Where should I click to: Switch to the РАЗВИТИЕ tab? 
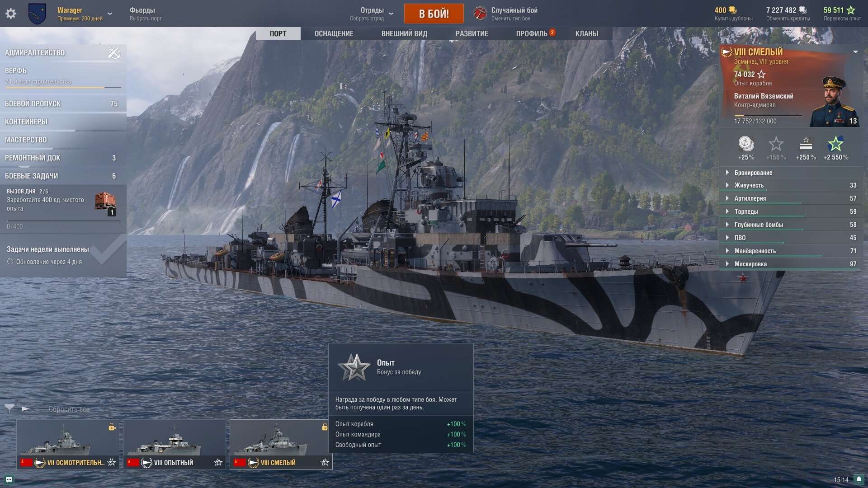pos(472,33)
